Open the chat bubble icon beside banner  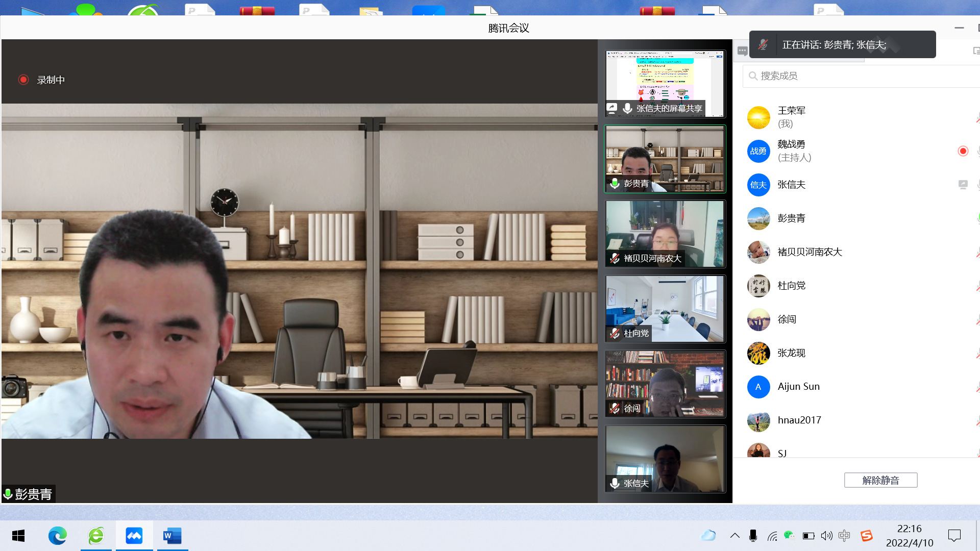pos(742,51)
